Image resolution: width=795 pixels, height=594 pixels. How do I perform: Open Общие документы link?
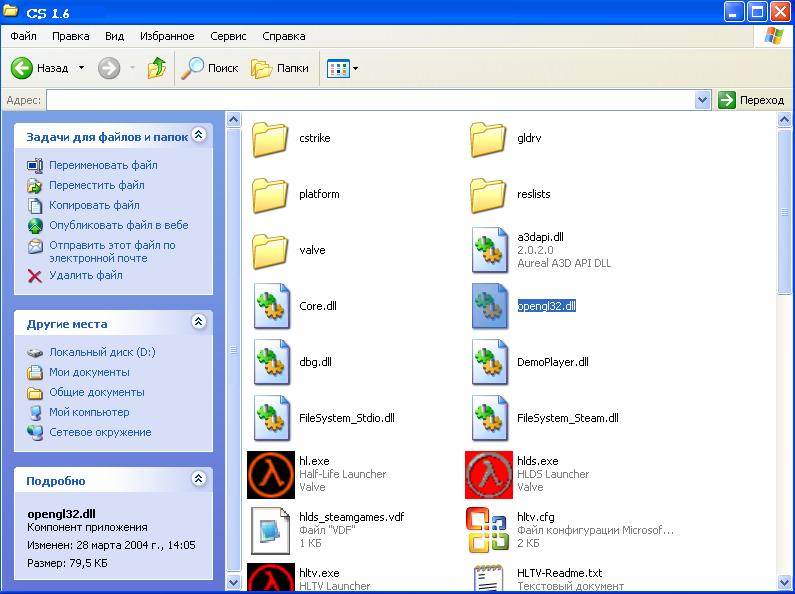pyautogui.click(x=96, y=392)
